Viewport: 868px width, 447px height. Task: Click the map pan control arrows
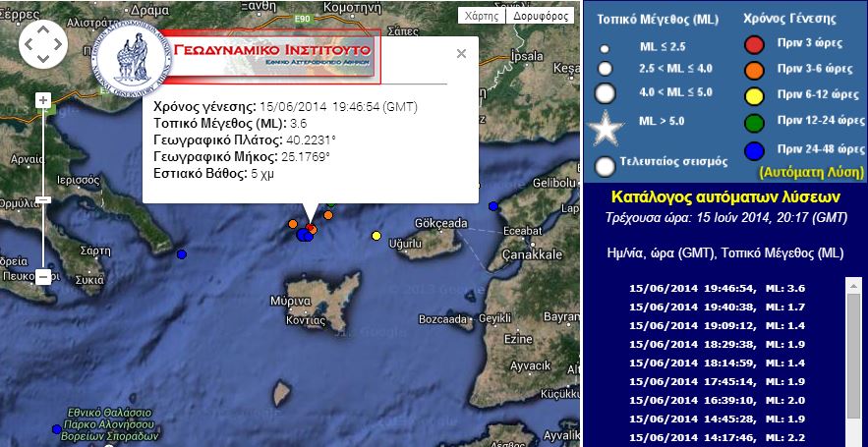[x=43, y=44]
